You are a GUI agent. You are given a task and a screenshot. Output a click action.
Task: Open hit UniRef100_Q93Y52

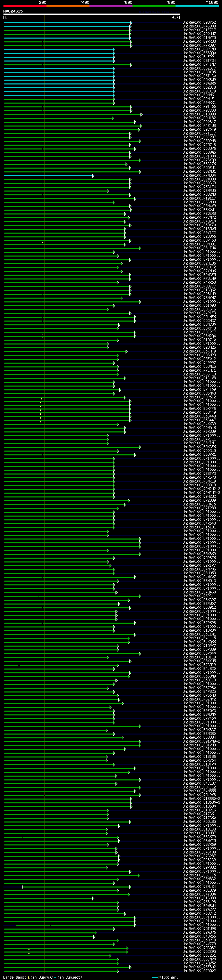tap(199, 23)
